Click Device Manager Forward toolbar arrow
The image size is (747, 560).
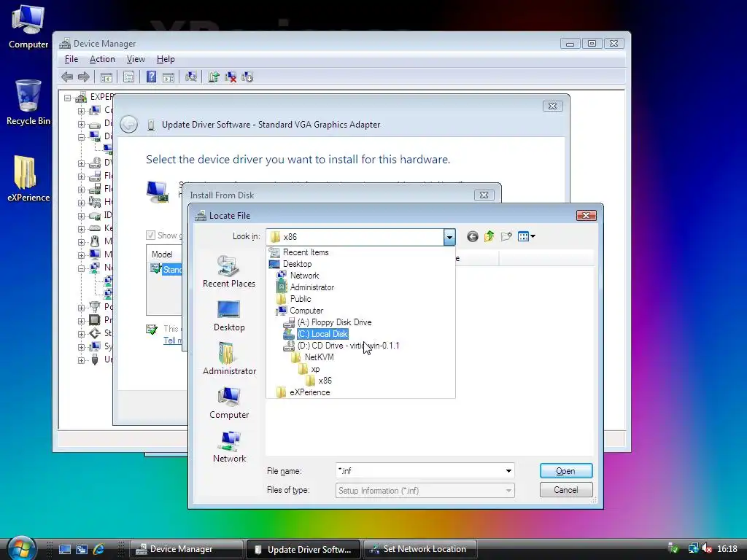(x=84, y=77)
